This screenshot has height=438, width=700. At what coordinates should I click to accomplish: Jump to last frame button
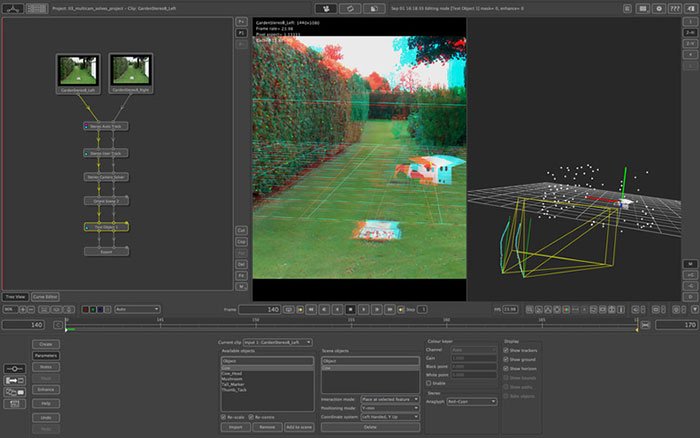(x=390, y=309)
